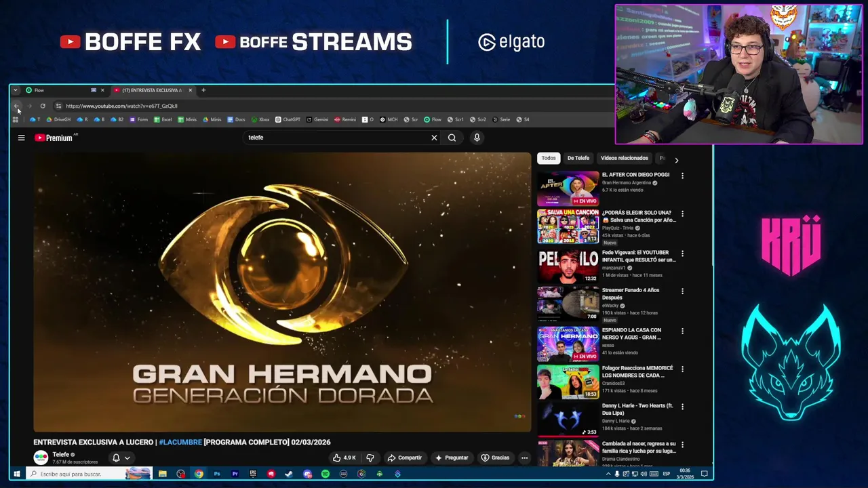
Task: Select the De Telefe filter chip
Action: pyautogui.click(x=578, y=158)
